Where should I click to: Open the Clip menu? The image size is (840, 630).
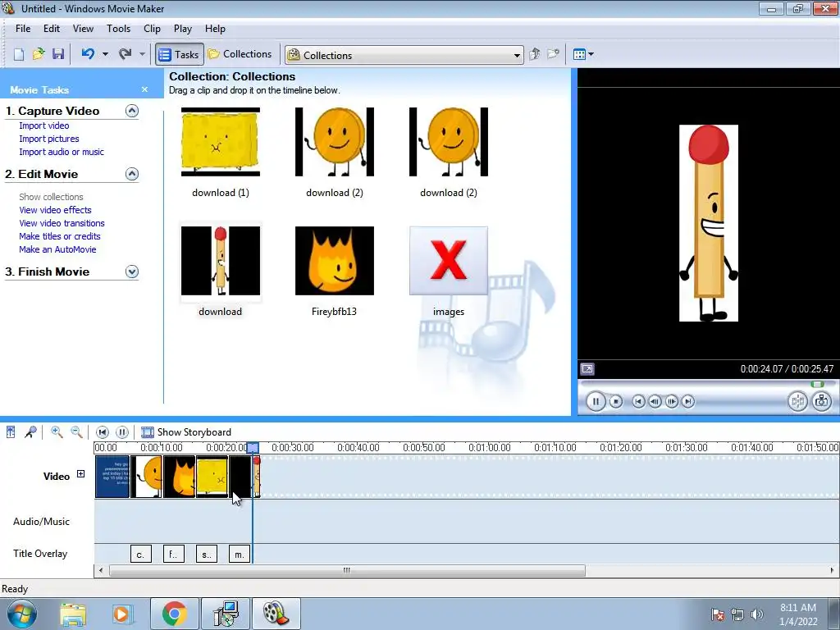click(x=152, y=29)
